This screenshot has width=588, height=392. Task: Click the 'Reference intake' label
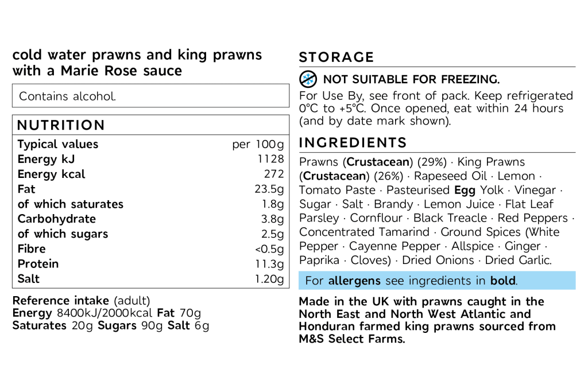point(60,301)
